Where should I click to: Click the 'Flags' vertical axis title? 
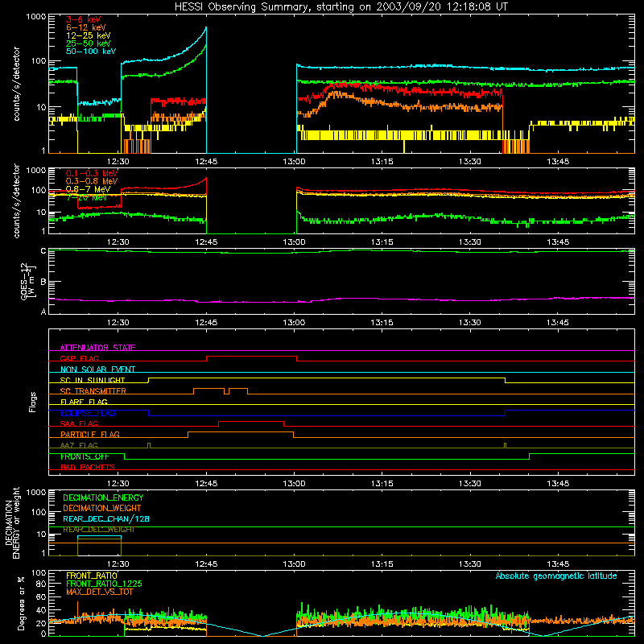tap(33, 402)
